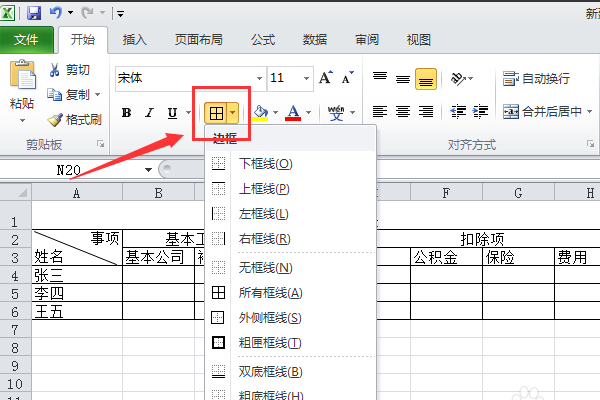Click the Fill Color bucket icon
The width and height of the screenshot is (600, 400).
pos(261,113)
